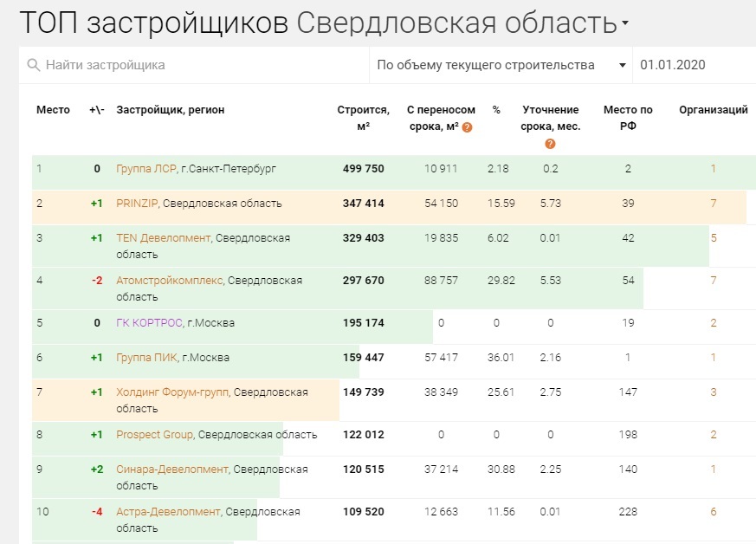
Task: Open 'Атомстройкомплекс' developer link
Action: 171,279
